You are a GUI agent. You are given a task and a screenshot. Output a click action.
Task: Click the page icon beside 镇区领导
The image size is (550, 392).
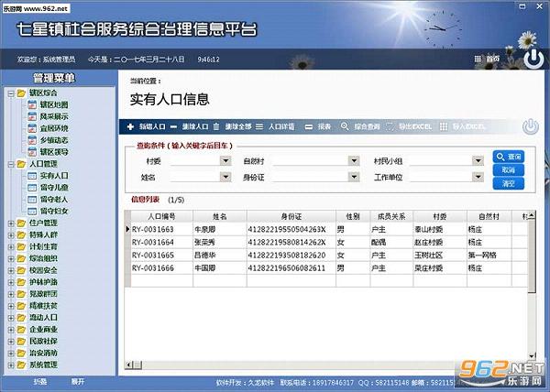[32, 152]
